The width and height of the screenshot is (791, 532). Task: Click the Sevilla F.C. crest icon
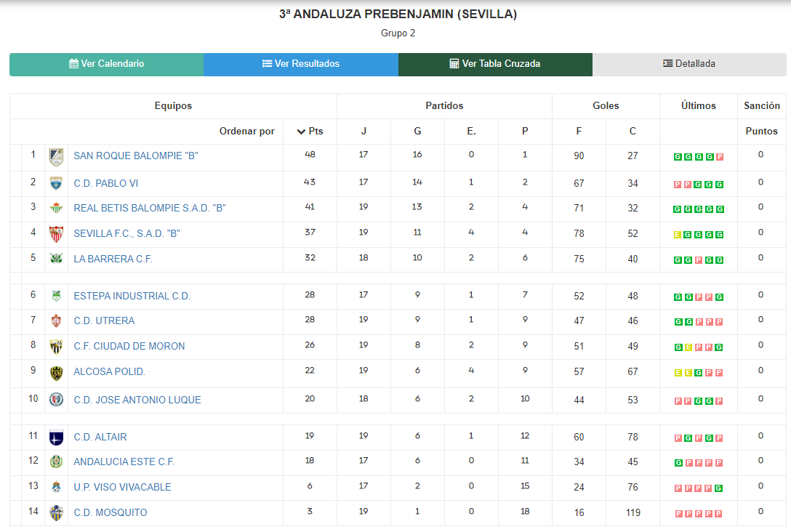tap(56, 234)
